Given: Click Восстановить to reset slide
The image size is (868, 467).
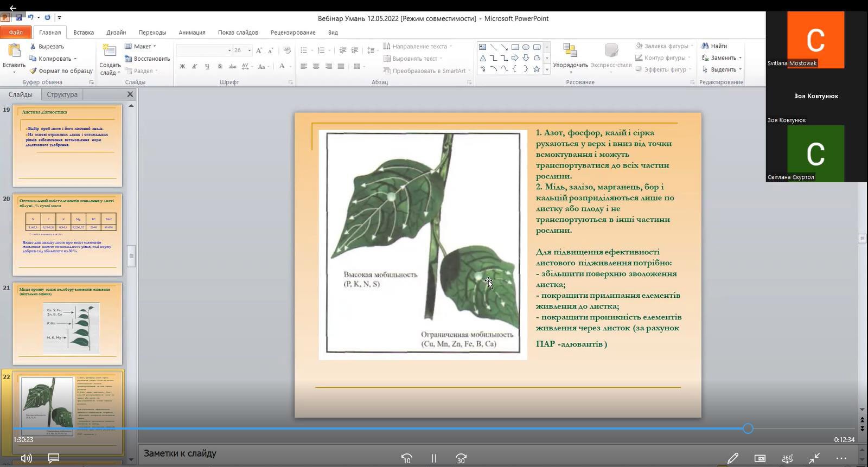Looking at the screenshot, I should click(x=148, y=59).
